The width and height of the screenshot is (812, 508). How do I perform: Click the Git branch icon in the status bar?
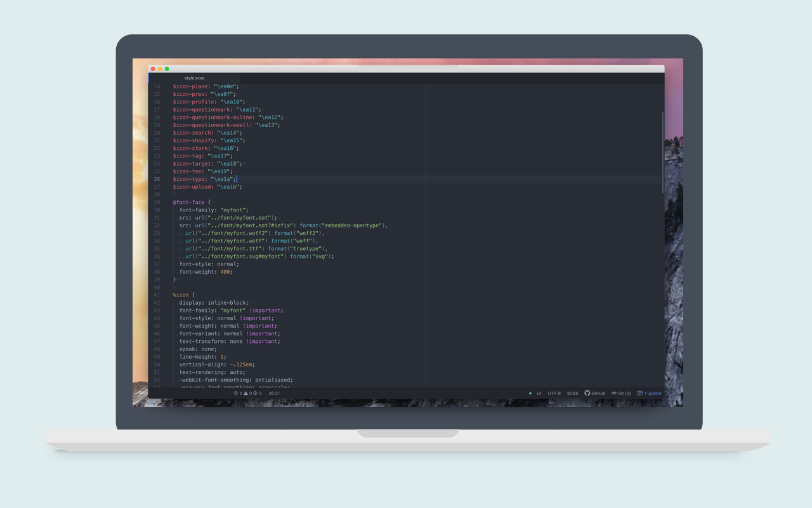pos(614,393)
